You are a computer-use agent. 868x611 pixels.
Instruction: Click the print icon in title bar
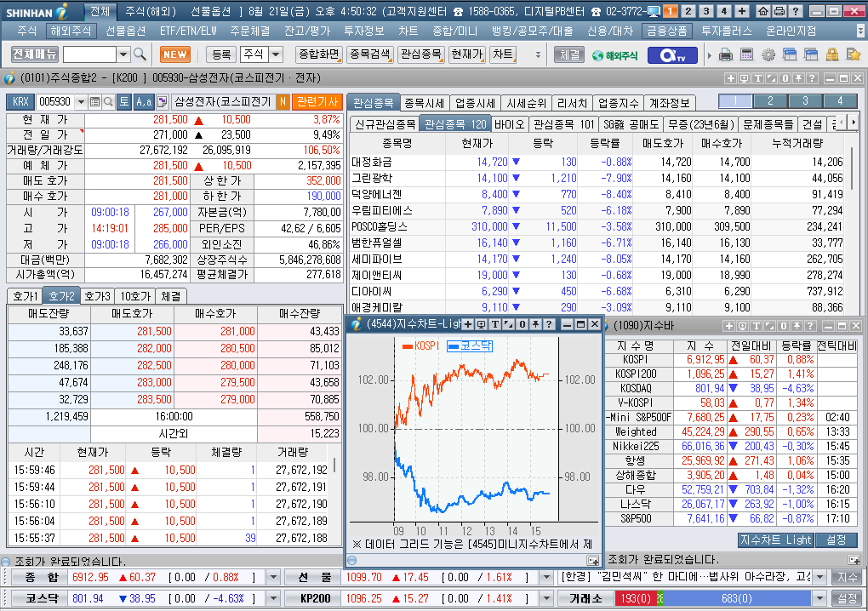point(779,11)
